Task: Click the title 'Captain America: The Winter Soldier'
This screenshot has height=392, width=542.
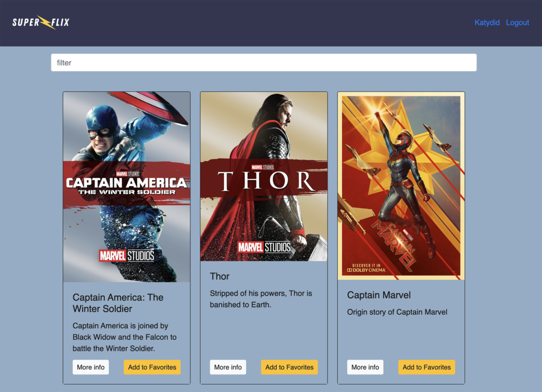Action: click(x=118, y=303)
